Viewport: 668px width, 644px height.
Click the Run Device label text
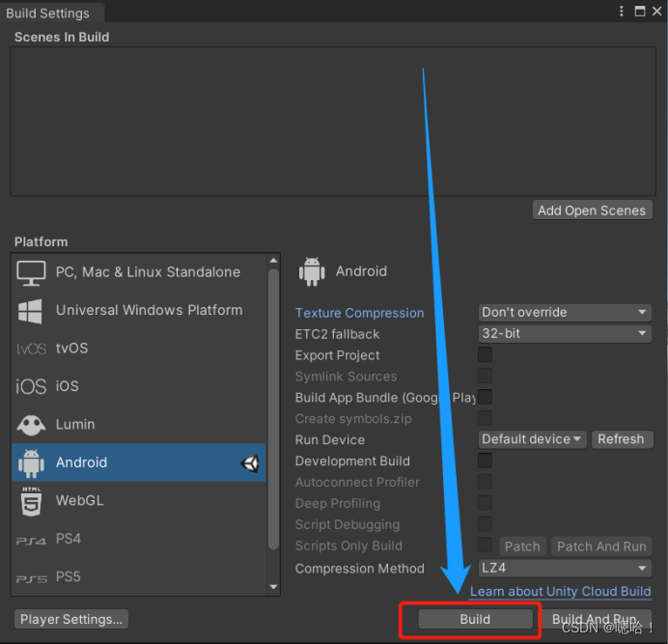pyautogui.click(x=330, y=440)
